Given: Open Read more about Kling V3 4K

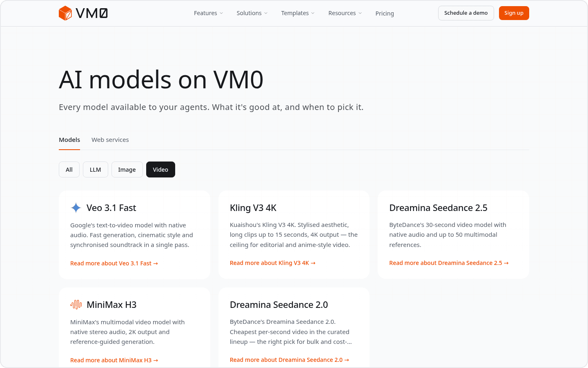Looking at the screenshot, I should pyautogui.click(x=272, y=263).
